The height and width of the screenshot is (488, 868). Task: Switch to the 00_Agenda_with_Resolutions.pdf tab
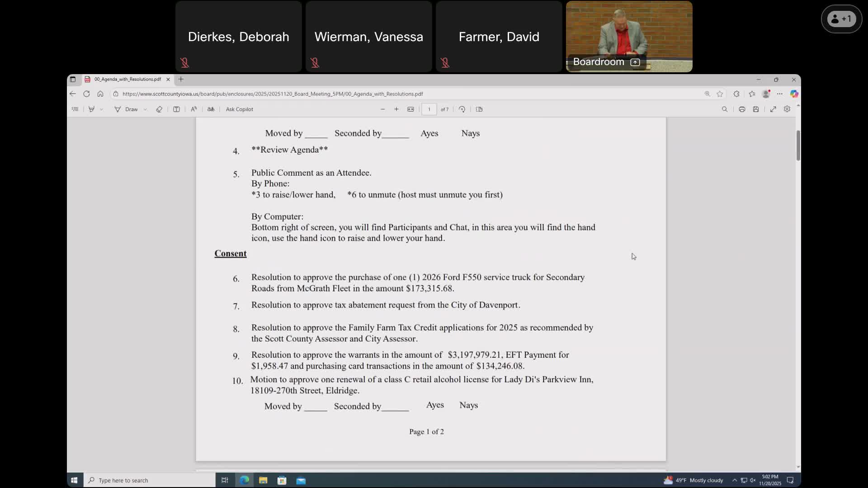[127, 79]
